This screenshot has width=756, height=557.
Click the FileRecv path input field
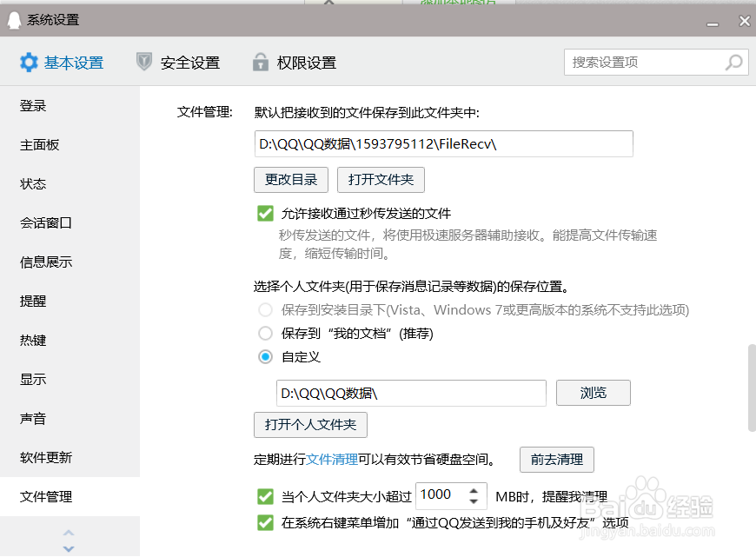point(443,143)
